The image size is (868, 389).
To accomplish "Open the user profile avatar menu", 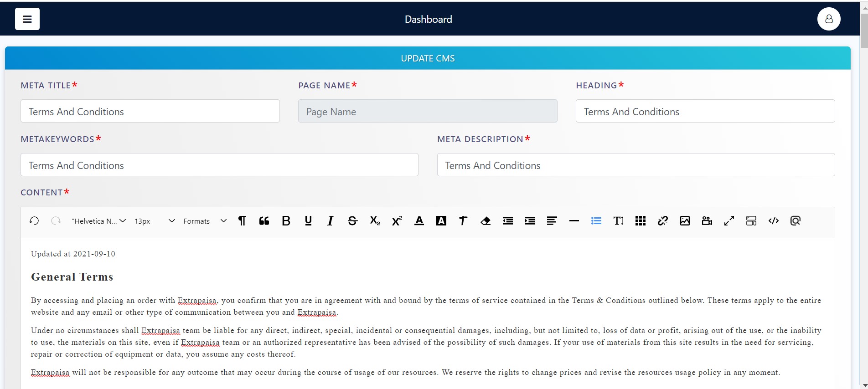I will tap(829, 19).
